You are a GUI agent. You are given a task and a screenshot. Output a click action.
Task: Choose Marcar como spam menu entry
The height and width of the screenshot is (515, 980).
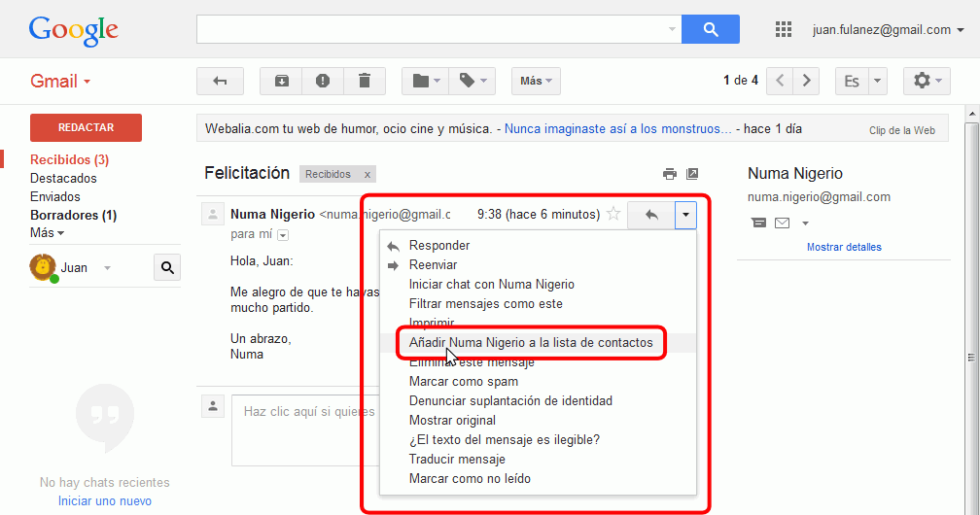[x=464, y=382]
